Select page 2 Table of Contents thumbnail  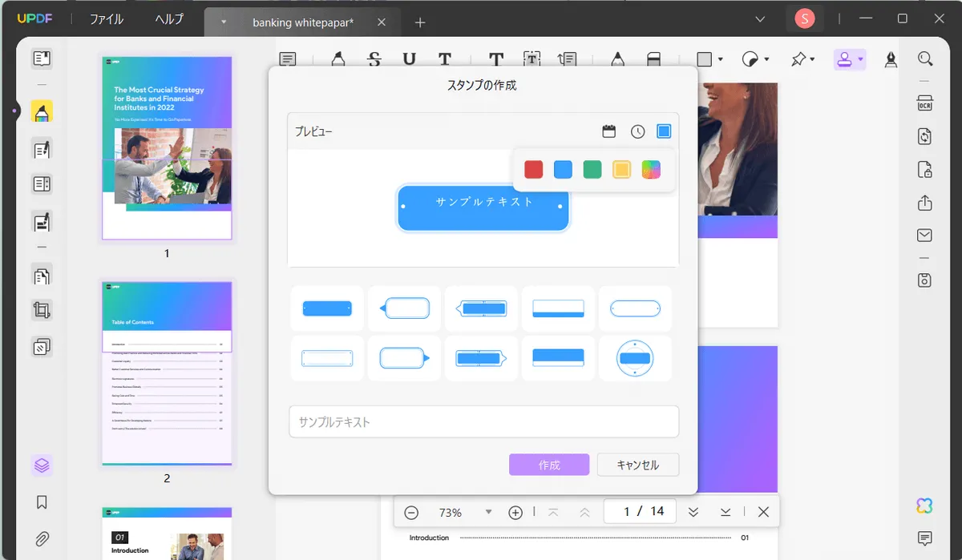tap(167, 373)
